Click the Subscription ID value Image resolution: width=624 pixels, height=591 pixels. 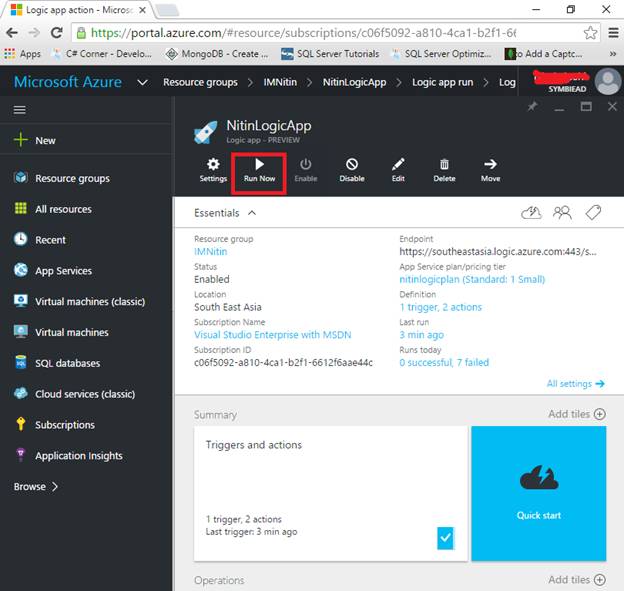283,363
